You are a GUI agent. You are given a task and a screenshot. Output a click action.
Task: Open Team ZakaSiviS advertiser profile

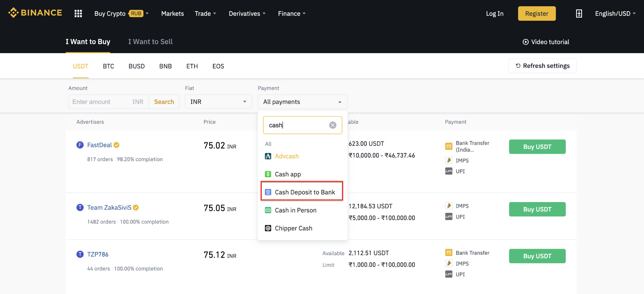coord(109,208)
